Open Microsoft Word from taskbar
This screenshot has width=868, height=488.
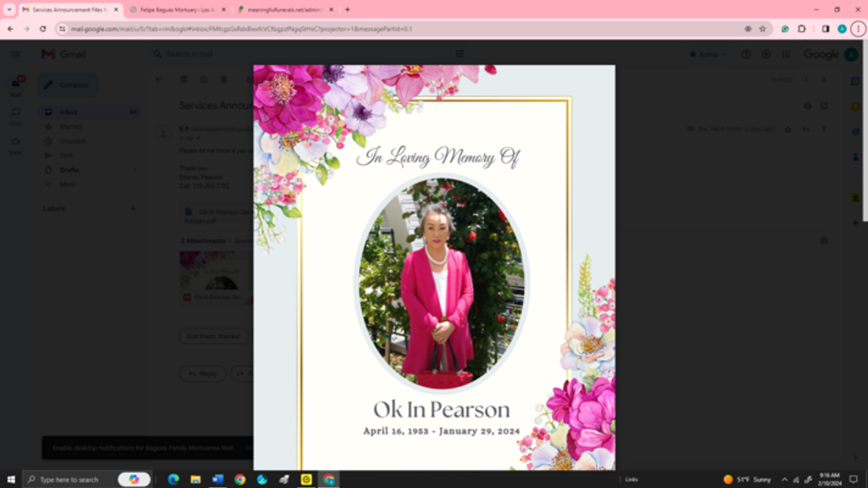(x=218, y=480)
